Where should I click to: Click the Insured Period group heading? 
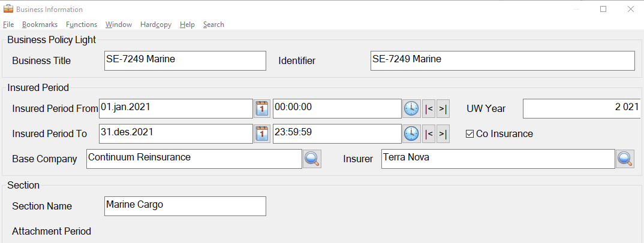pos(38,88)
